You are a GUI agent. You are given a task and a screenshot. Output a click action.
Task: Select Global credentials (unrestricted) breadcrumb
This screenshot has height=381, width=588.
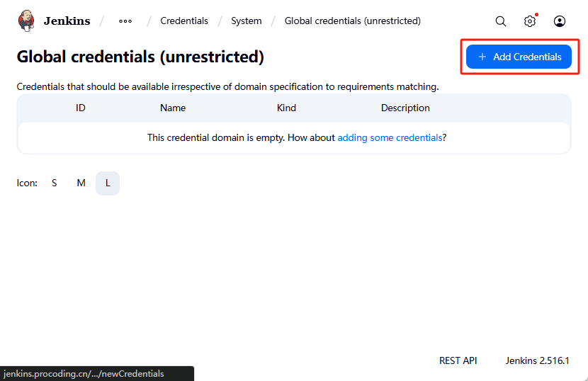coord(352,21)
